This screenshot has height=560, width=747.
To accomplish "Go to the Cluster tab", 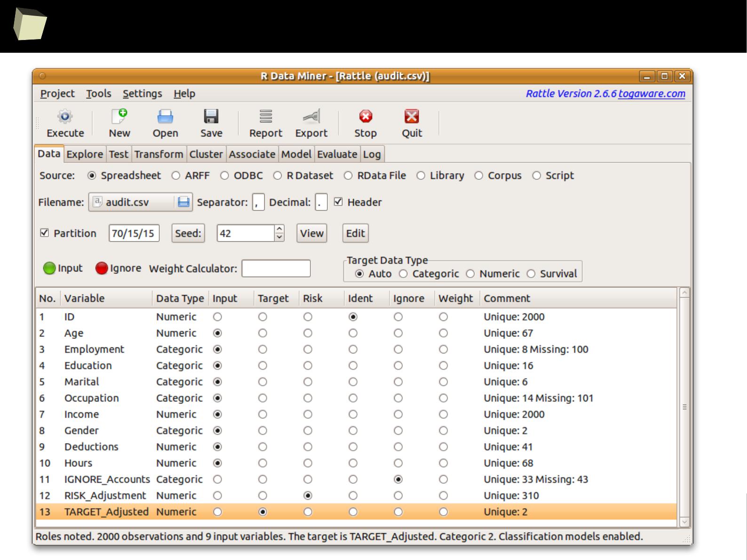I will point(206,154).
